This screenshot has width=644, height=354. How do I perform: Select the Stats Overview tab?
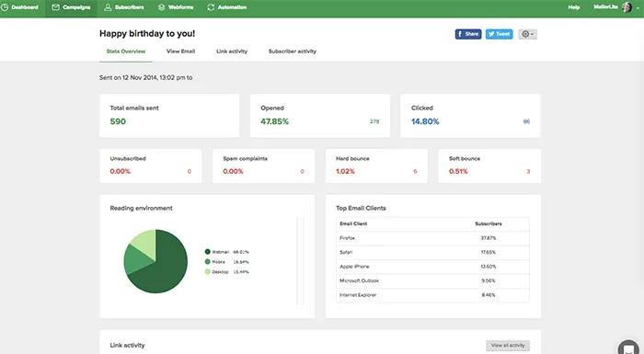tap(126, 51)
